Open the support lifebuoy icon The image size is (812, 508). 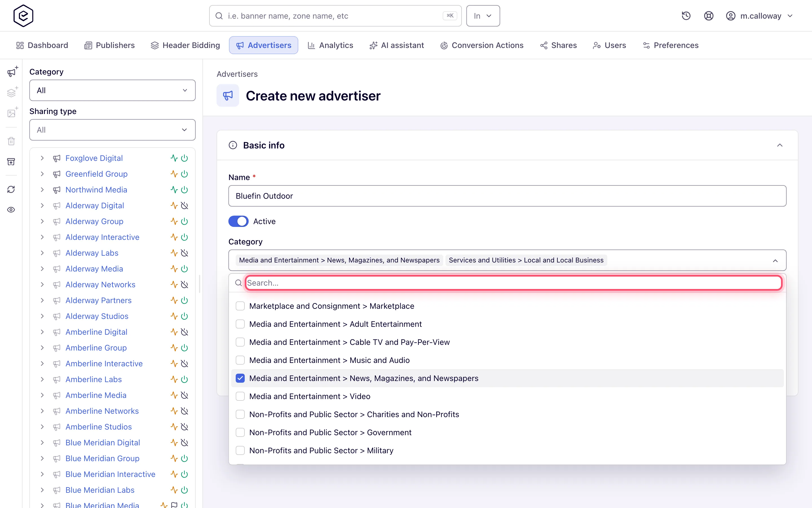(708, 16)
